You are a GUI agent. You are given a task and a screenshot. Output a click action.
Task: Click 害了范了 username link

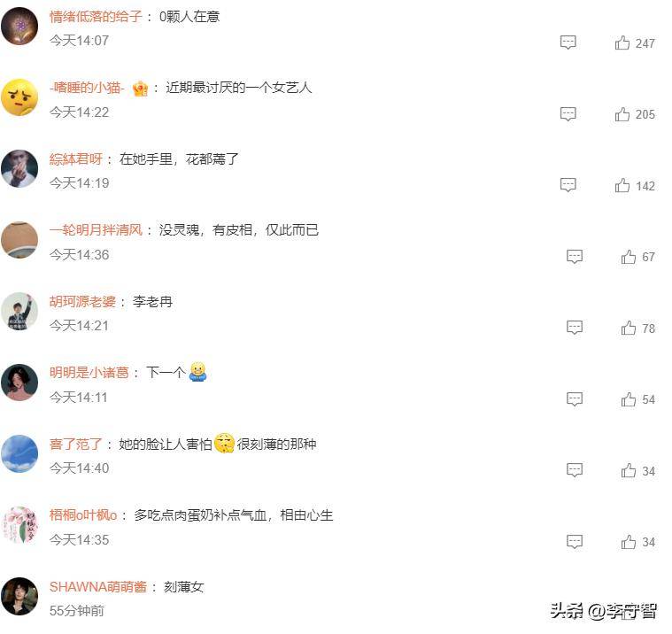pos(76,445)
